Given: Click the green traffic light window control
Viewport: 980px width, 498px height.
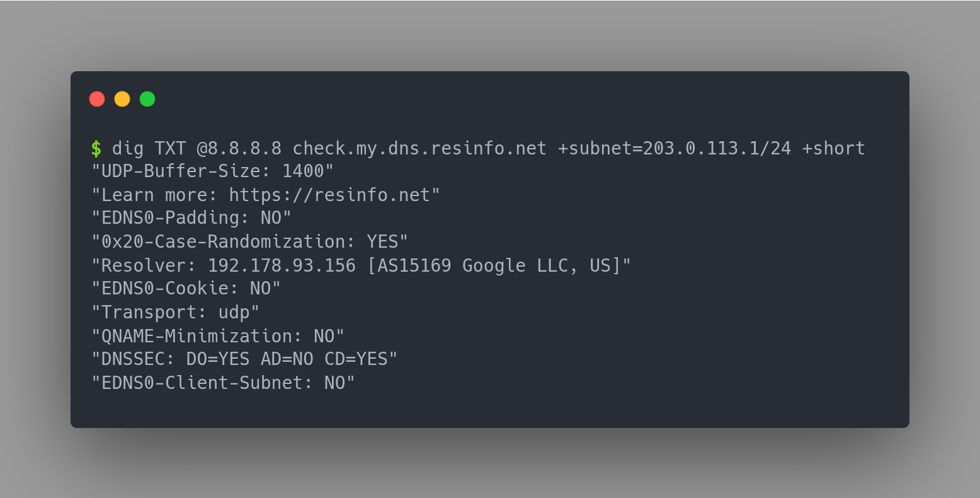Looking at the screenshot, I should (x=147, y=99).
